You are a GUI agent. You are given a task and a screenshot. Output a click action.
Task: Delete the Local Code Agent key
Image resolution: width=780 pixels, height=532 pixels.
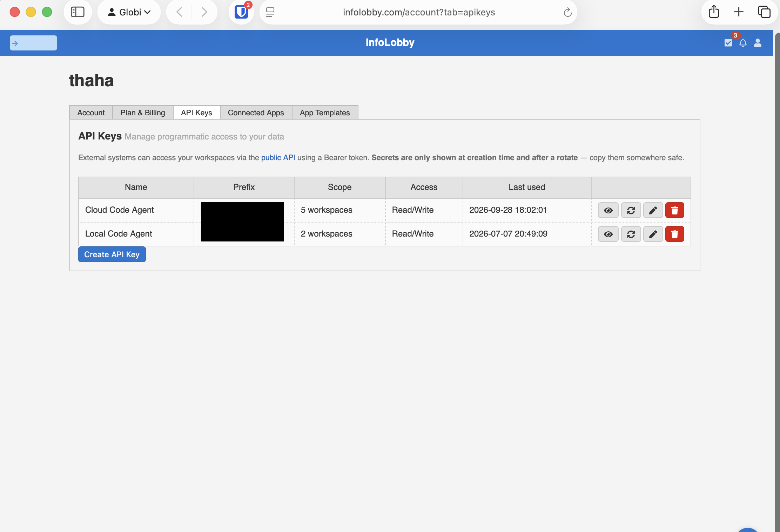point(675,234)
